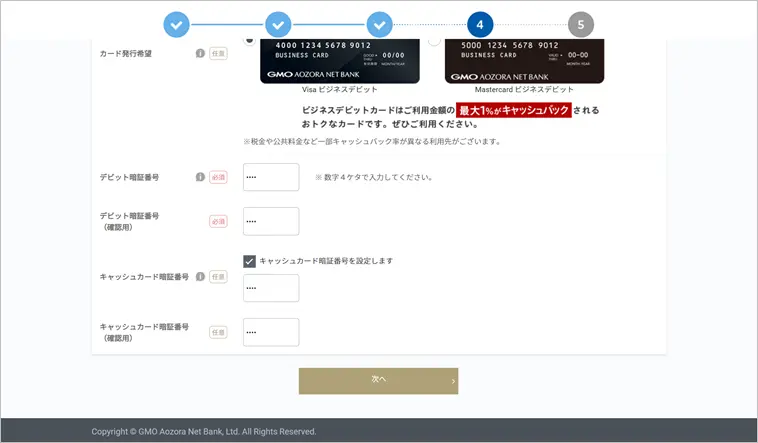Screen dimensions: 758x443
Task: Click the arrow on the 次へ button
Action: (453, 381)
